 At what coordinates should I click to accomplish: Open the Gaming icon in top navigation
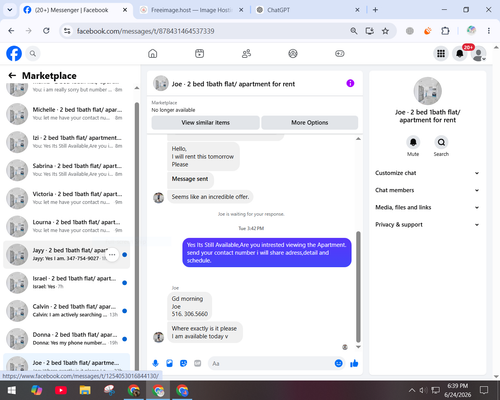tap(340, 53)
